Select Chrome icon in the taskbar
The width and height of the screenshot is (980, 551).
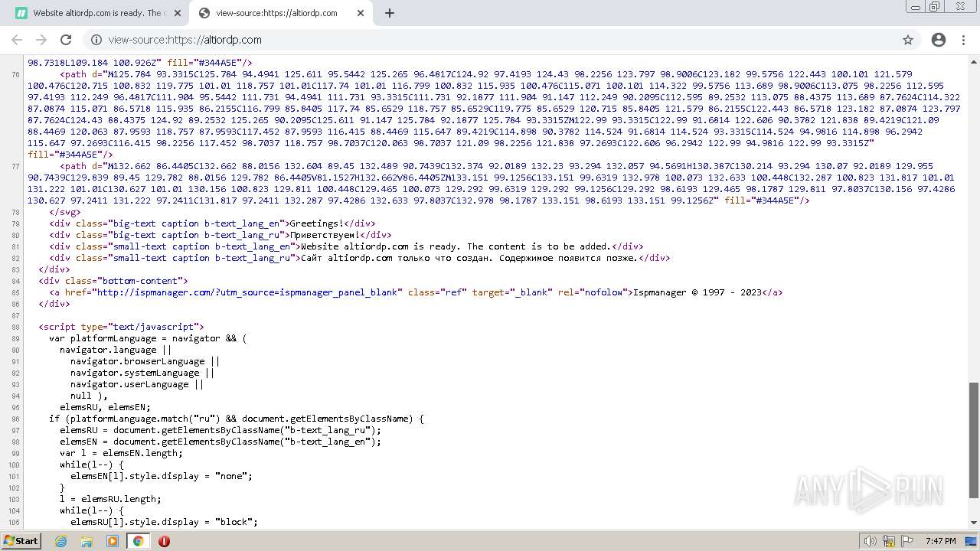(138, 541)
